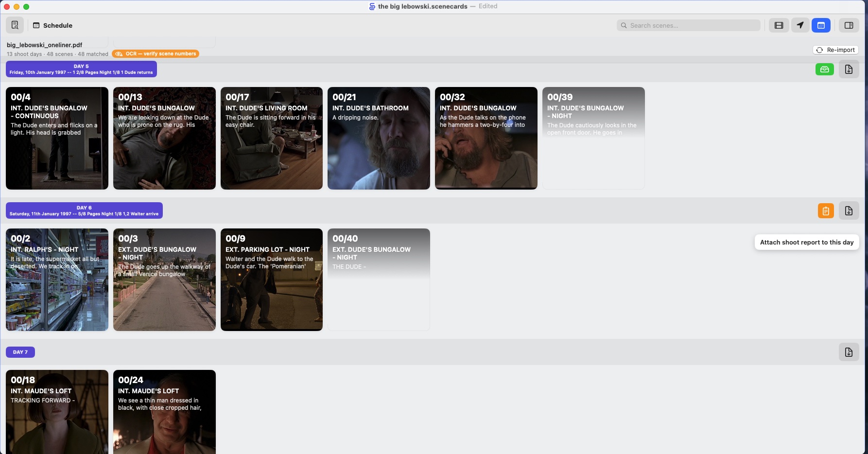
Task: Open scene card 00/13 Int. Dude's Bungalow
Action: [164, 138]
